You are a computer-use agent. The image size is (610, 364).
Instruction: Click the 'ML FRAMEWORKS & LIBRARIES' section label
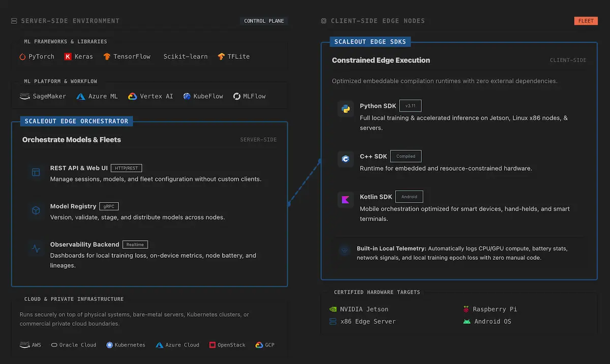[66, 41]
